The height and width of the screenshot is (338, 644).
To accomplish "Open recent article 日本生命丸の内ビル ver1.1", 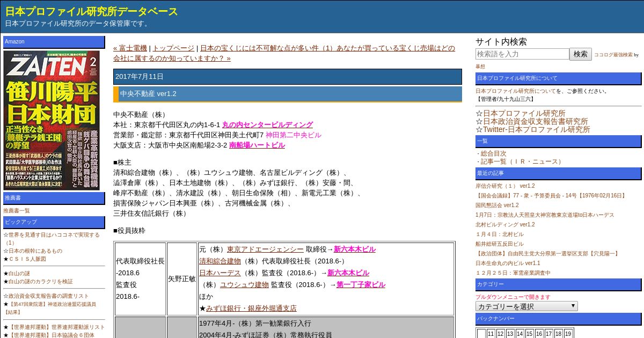I will tap(508, 263).
